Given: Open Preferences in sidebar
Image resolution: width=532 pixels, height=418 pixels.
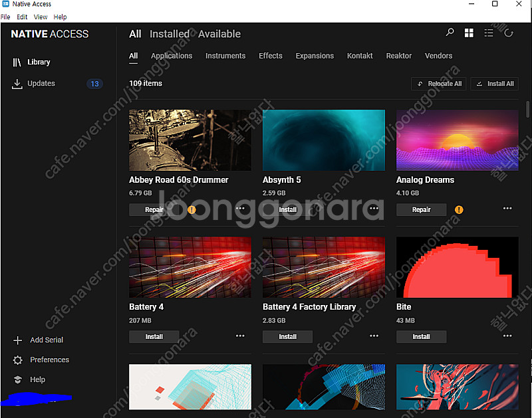Looking at the screenshot, I should 49,360.
